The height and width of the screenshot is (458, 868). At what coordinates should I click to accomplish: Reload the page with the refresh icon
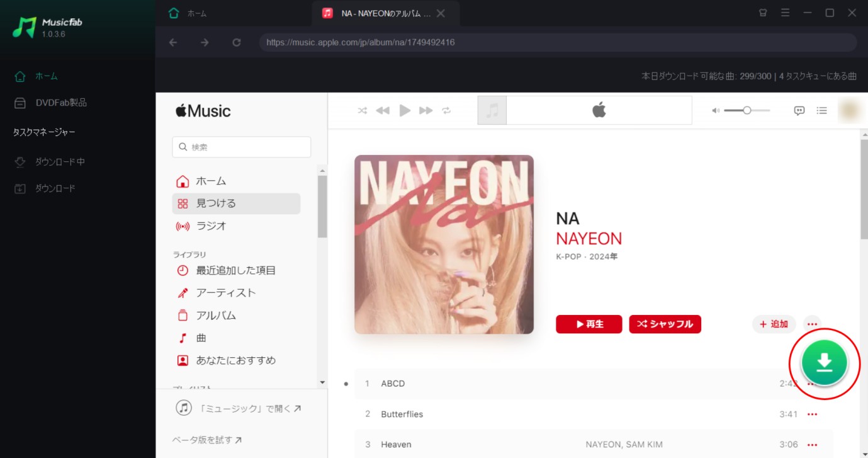pos(237,42)
